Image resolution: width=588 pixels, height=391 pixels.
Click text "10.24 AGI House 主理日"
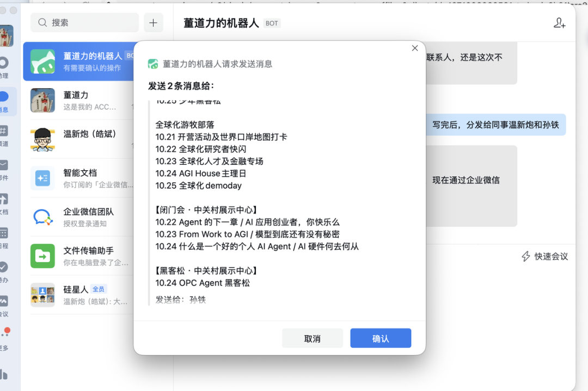click(x=200, y=173)
